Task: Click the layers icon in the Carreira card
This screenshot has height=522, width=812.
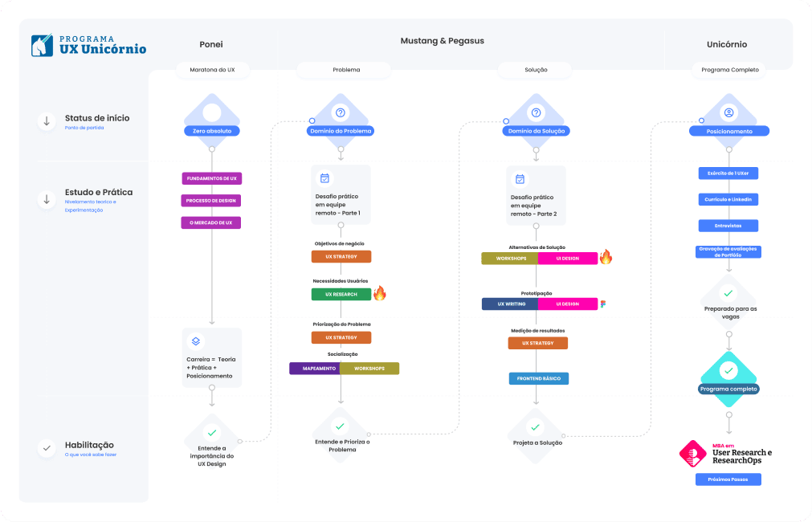Action: coord(195,341)
